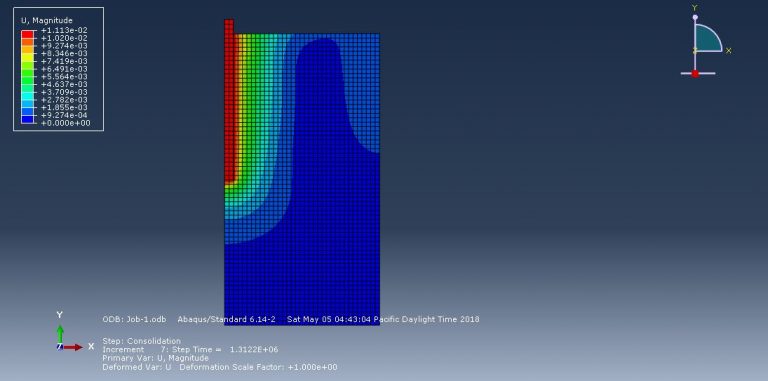Select the green legend swatch near +5.564e-03
Screen dimensions: 768x381
click(x=27, y=80)
